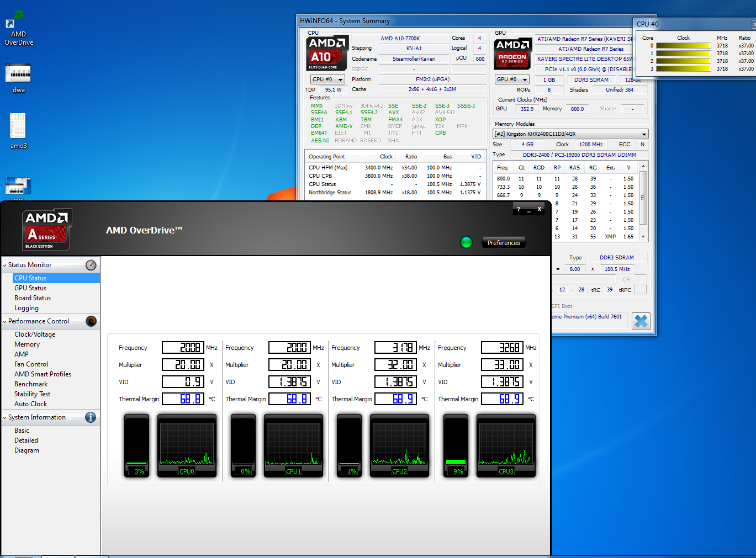The height and width of the screenshot is (558, 756).
Task: Open AMD Smart Profiles
Action: click(43, 374)
